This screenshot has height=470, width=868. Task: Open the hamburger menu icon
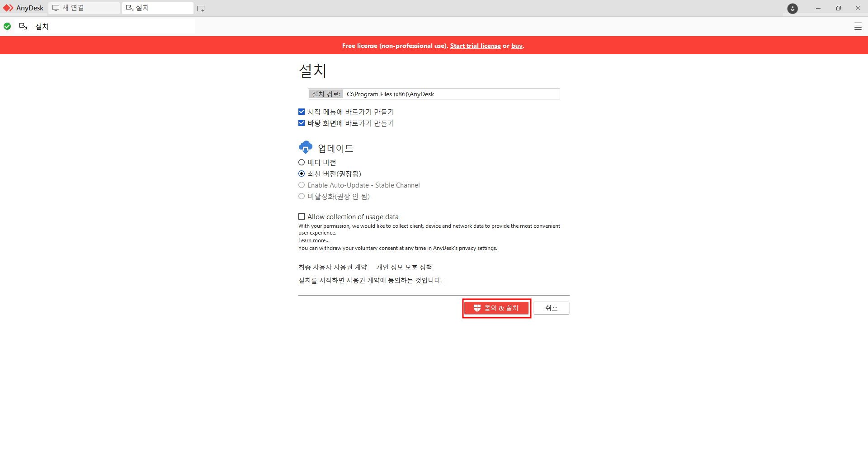point(858,26)
